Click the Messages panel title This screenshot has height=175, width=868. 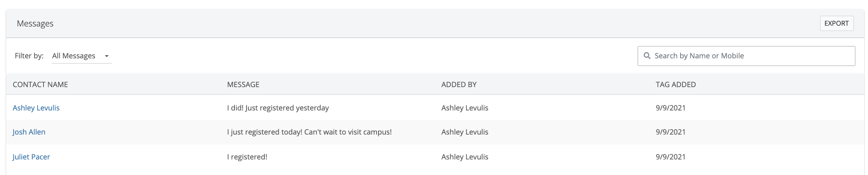click(35, 24)
